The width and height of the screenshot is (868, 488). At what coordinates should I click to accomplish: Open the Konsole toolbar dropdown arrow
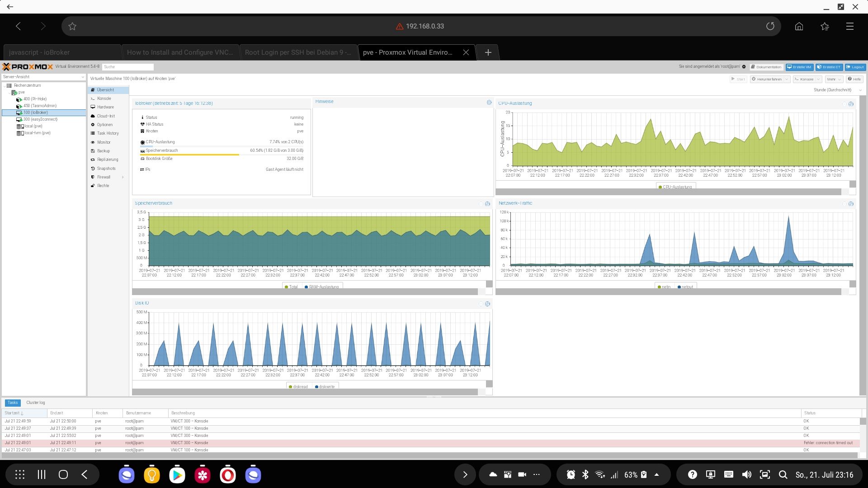(x=818, y=79)
